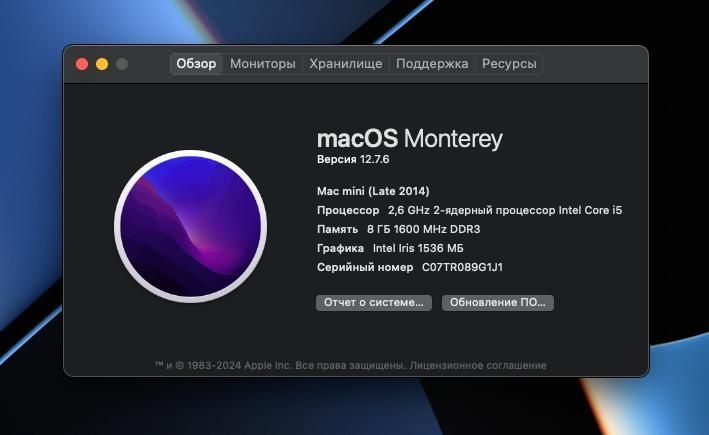Select the Поддержка tab
Screen dimensions: 709x435
432,64
